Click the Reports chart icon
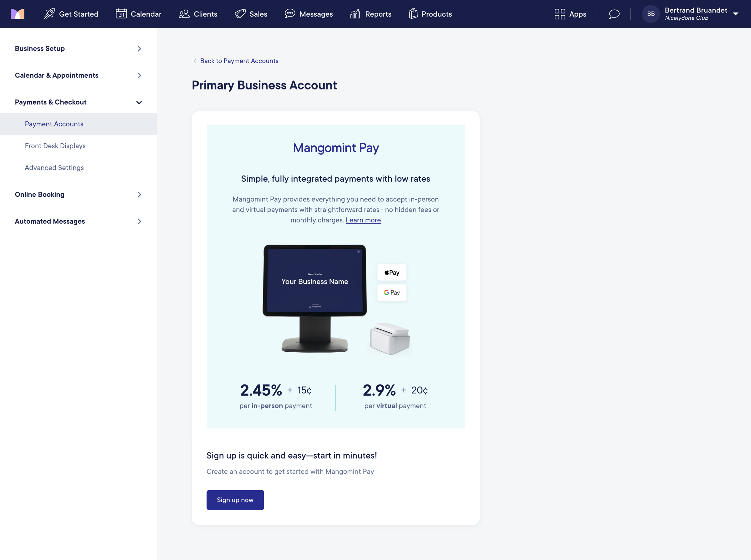Image resolution: width=751 pixels, height=560 pixels. [355, 14]
